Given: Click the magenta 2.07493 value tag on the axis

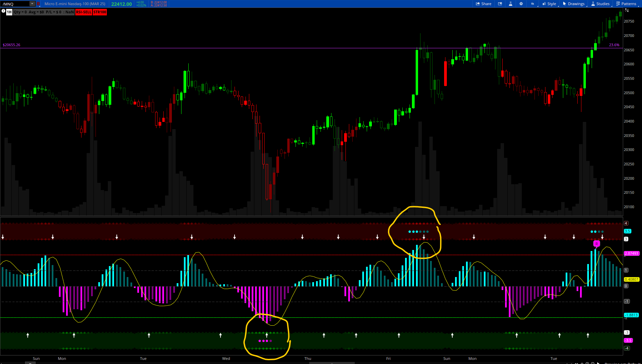Looking at the screenshot, I should click(631, 253).
